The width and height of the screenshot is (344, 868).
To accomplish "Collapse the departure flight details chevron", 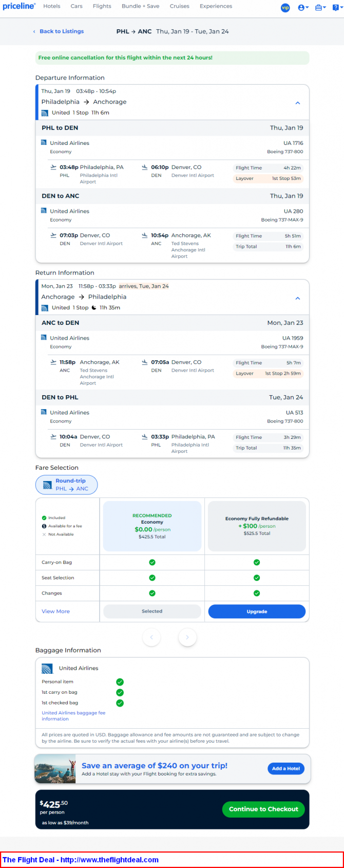I will (298, 103).
